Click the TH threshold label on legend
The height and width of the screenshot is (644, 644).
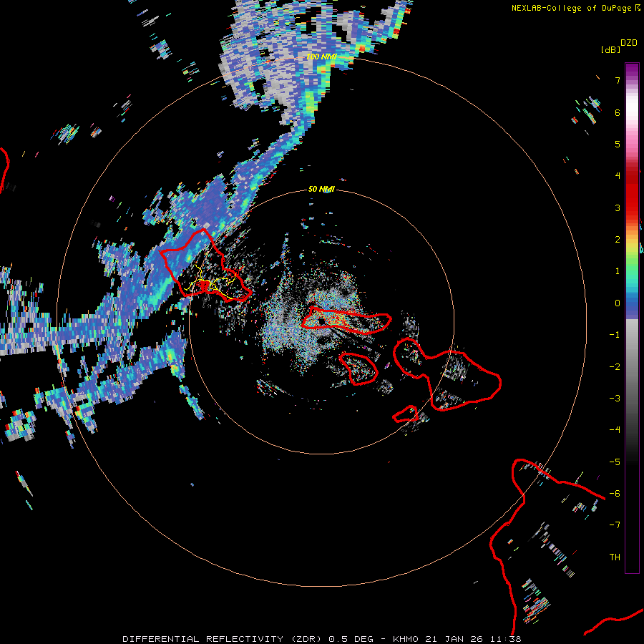[615, 557]
